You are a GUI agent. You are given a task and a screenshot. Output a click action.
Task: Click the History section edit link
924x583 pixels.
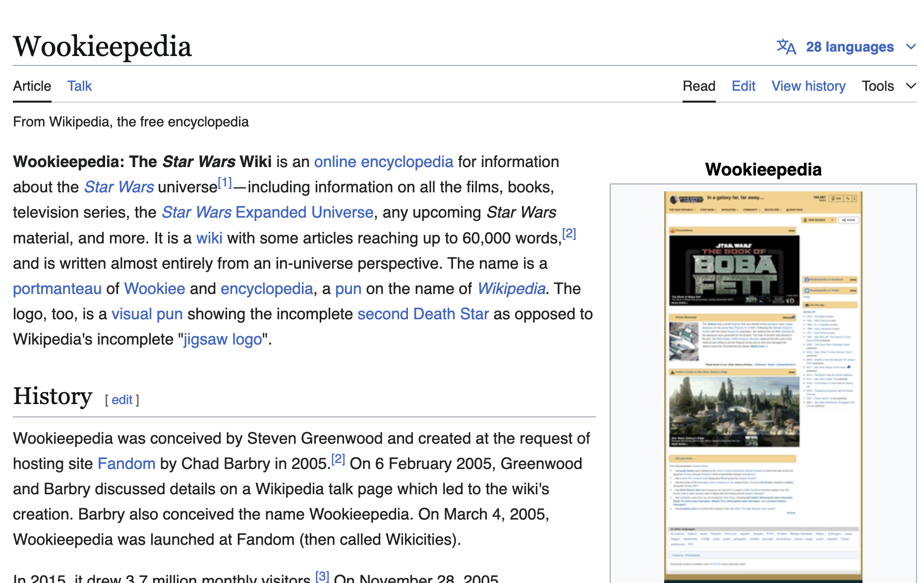pos(122,400)
